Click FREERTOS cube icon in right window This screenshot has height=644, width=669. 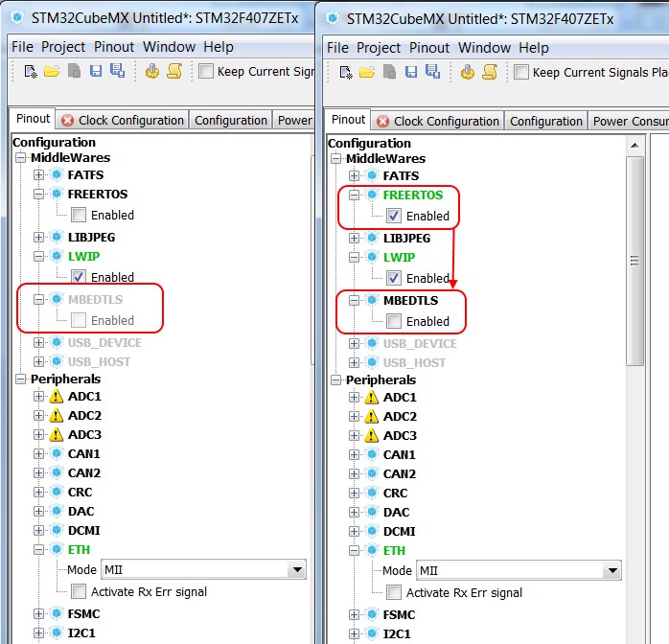coord(372,195)
